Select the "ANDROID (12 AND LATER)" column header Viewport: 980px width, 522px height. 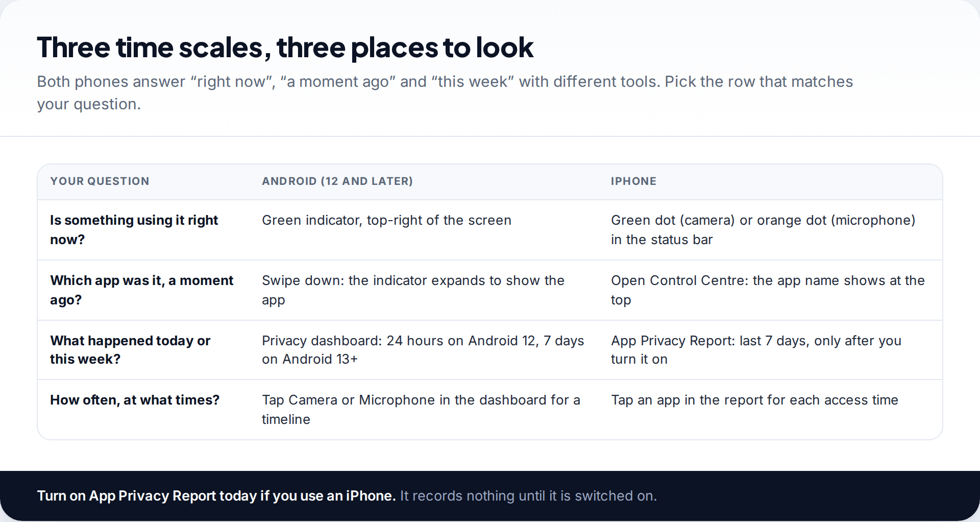tap(337, 181)
